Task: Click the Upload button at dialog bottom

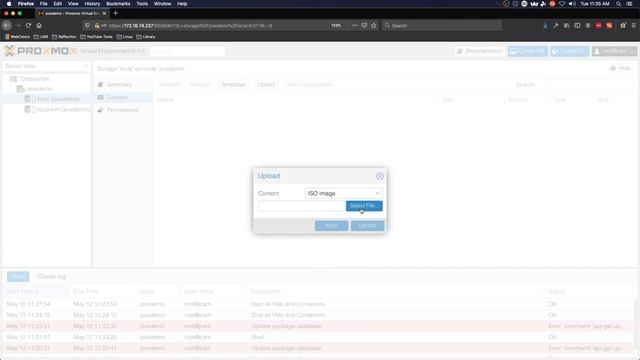Action: coord(367,226)
